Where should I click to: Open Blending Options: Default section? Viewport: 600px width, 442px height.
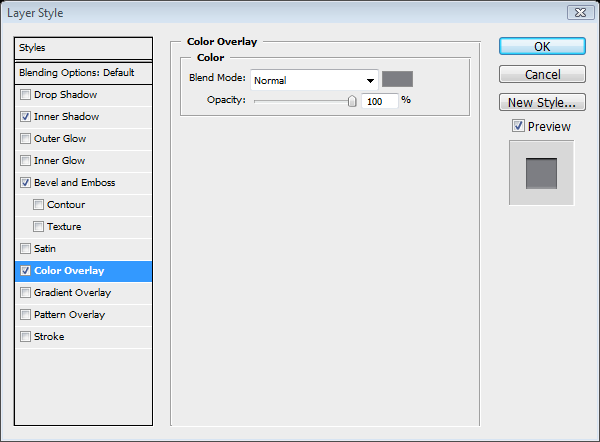[x=84, y=73]
